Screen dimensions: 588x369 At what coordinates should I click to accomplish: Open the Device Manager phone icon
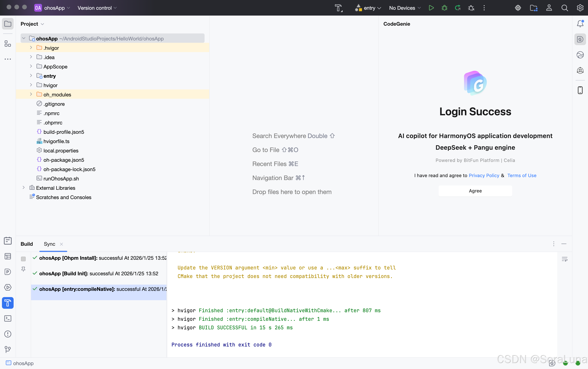click(580, 90)
